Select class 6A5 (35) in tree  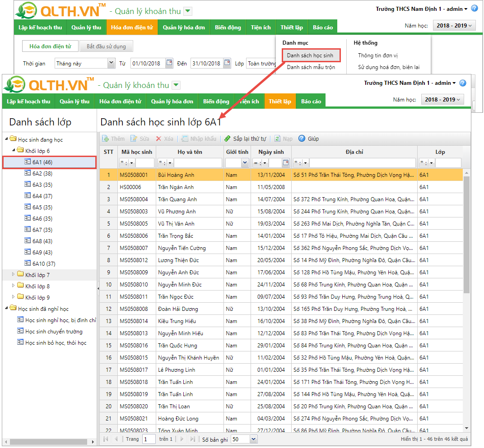tap(42, 208)
